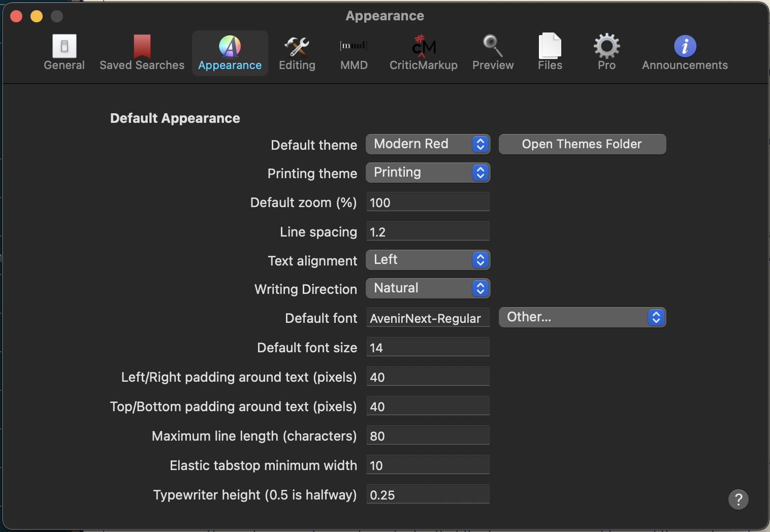
Task: Open the Other… font picker dropdown
Action: point(582,317)
